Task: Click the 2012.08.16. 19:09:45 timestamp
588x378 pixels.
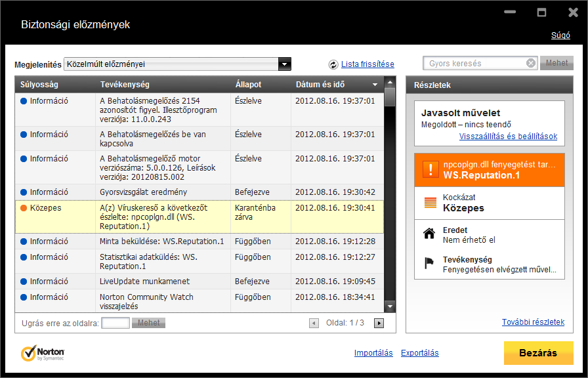Action: (335, 282)
